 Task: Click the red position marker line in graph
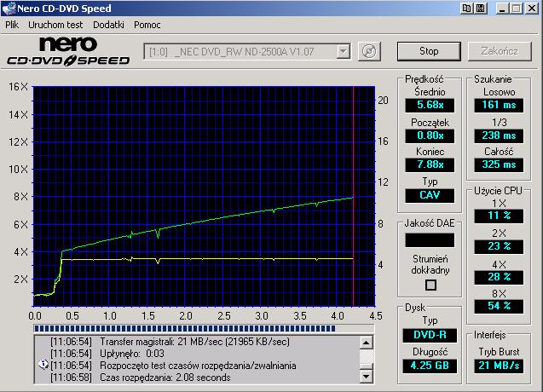pos(353,196)
